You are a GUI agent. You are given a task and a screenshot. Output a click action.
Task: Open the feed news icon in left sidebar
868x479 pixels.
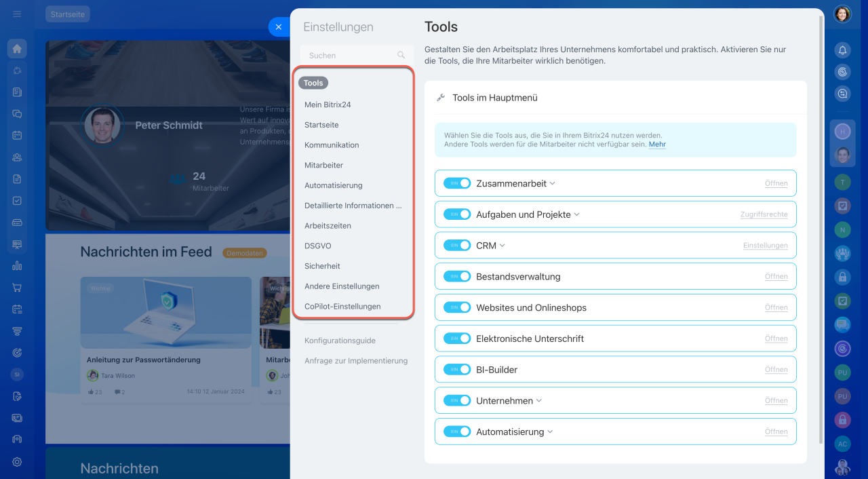tap(17, 92)
